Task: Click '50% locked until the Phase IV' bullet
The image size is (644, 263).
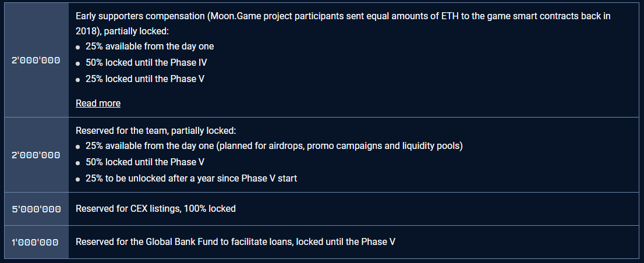Action: (146, 63)
